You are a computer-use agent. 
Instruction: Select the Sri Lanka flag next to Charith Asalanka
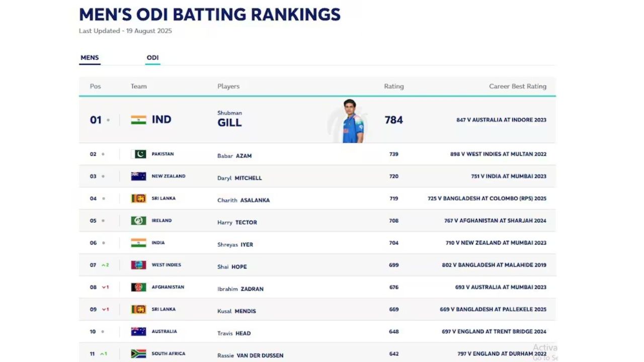(138, 198)
